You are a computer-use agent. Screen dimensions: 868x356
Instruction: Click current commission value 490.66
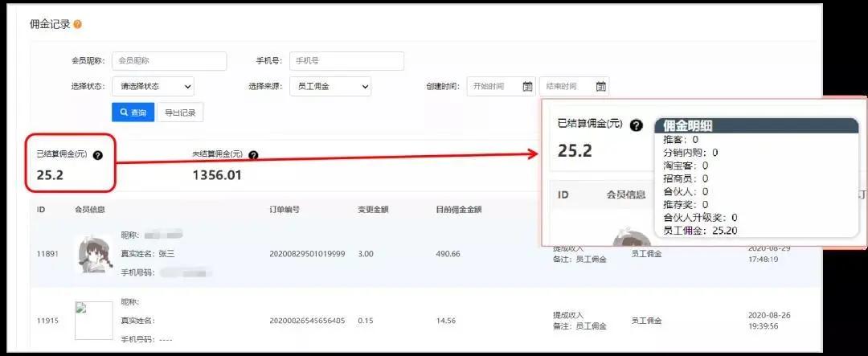[448, 254]
